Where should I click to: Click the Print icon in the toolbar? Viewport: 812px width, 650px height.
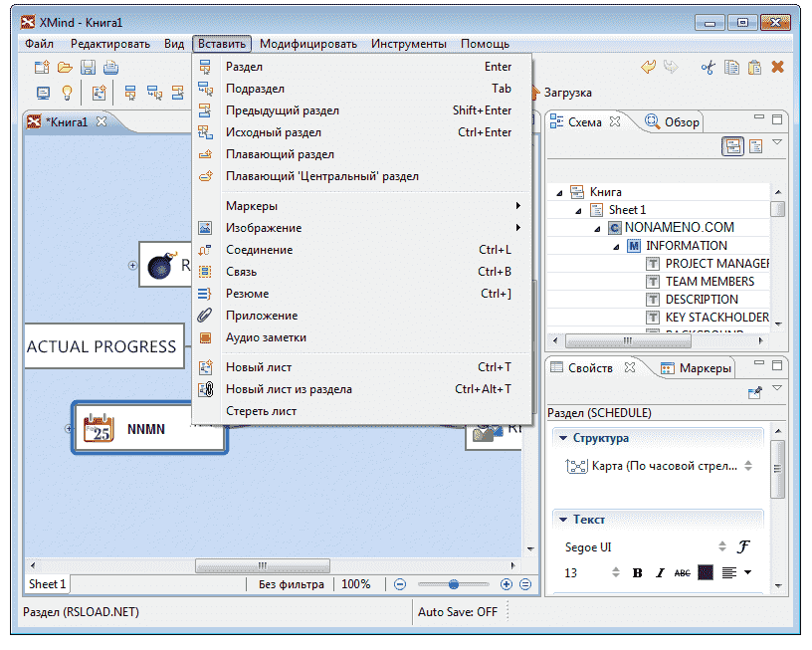110,68
